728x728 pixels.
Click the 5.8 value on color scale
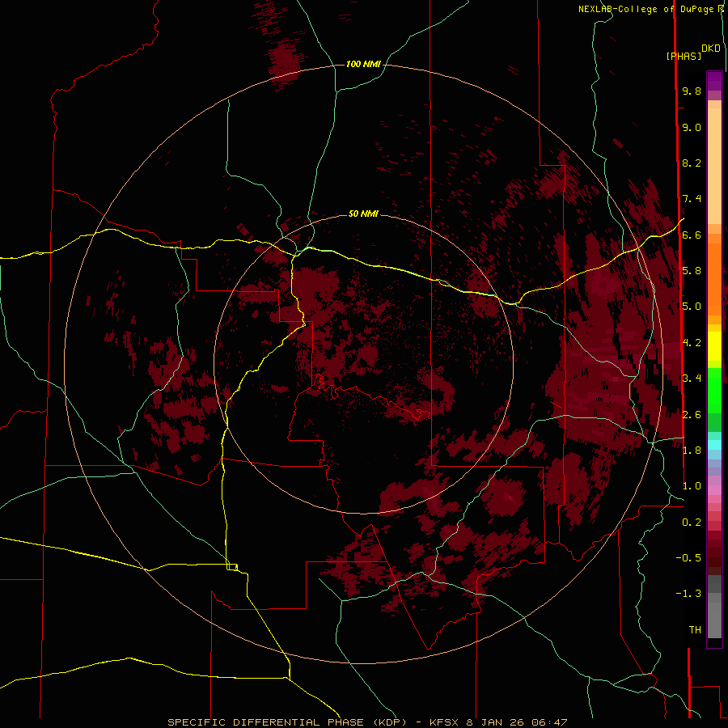click(692, 271)
